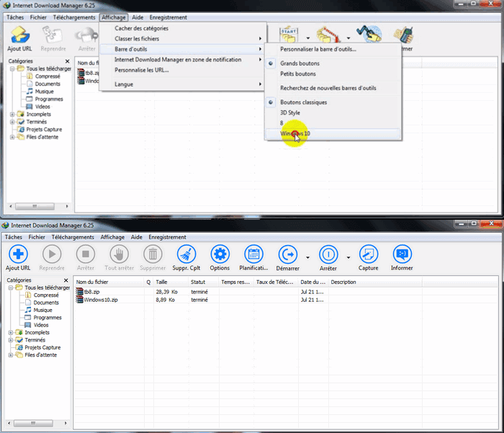Click Windows10.zip archive icon in bottom window
The width and height of the screenshot is (504, 433).
tap(79, 300)
